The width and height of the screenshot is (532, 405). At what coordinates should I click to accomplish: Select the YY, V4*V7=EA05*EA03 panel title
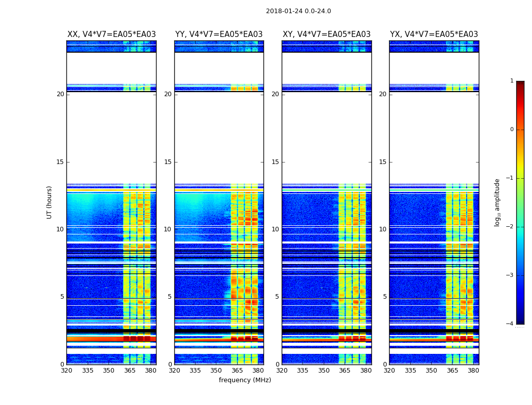[x=219, y=34]
